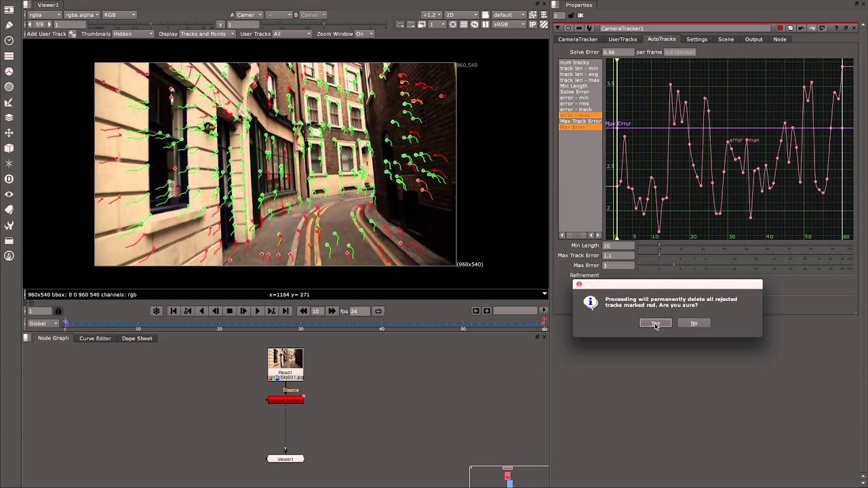Image resolution: width=868 pixels, height=488 pixels.
Task: Select 'Max Track Error' in curve list
Action: (x=580, y=121)
